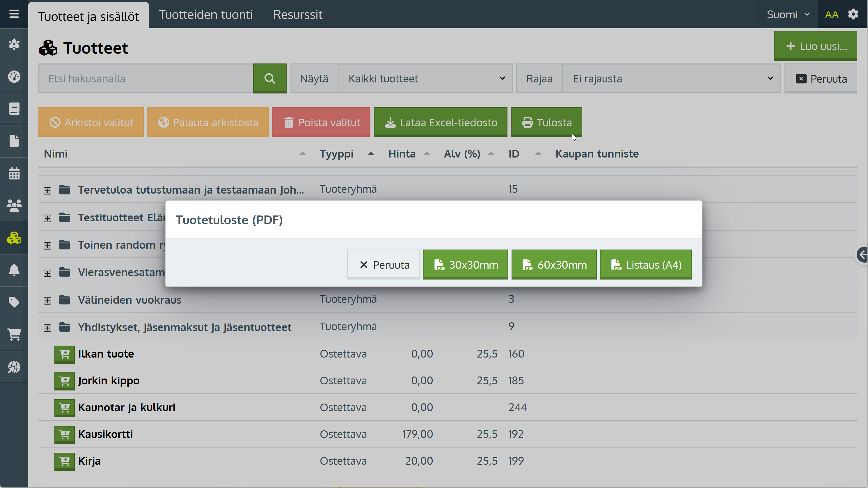Open the Resurssit tab
The height and width of the screenshot is (488, 868).
(x=298, y=15)
